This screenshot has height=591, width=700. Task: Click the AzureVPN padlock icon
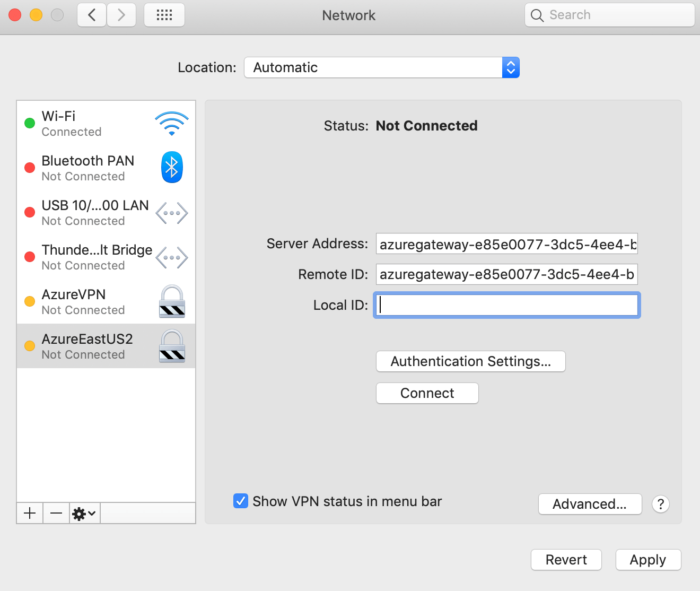(172, 301)
